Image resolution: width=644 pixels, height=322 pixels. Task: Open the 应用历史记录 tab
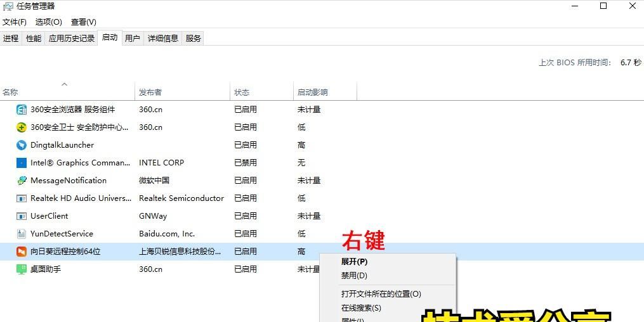pyautogui.click(x=72, y=38)
